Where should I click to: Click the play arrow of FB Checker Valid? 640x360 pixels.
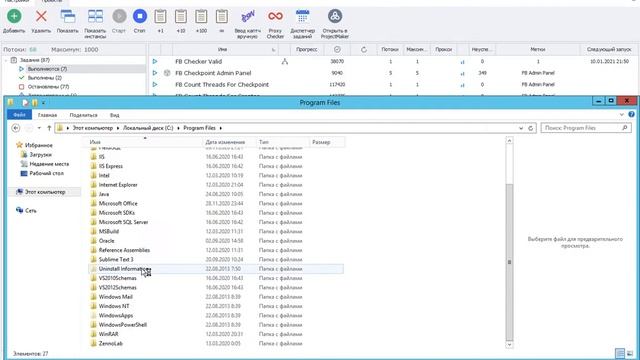pyautogui.click(x=155, y=61)
